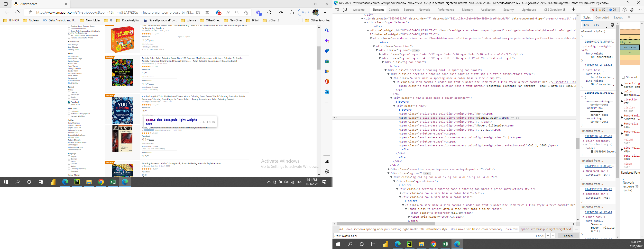This screenshot has height=249, width=644.
Task: Open a new Edge tab
Action: [x=74, y=4]
